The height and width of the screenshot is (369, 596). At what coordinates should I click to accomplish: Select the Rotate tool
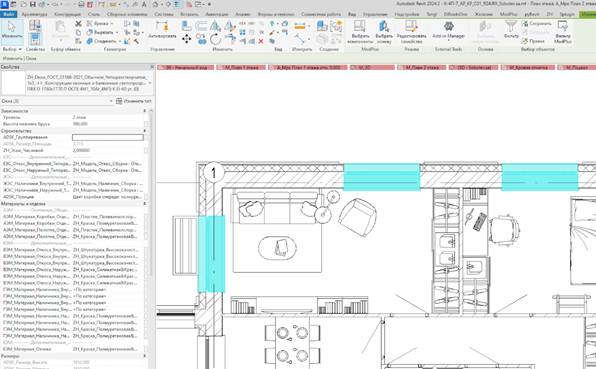tap(215, 39)
